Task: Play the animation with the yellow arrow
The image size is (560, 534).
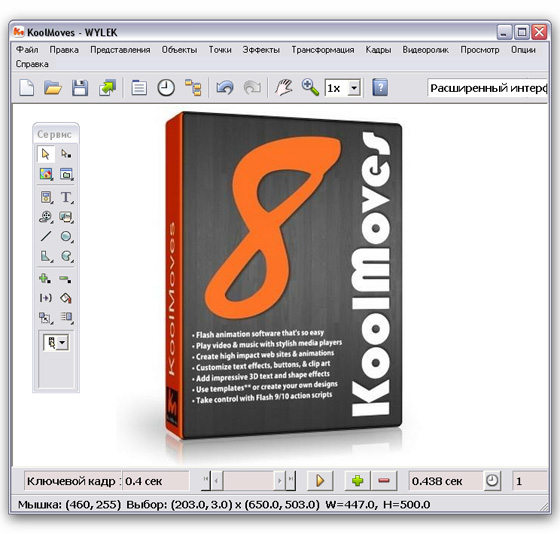Action: [x=320, y=480]
